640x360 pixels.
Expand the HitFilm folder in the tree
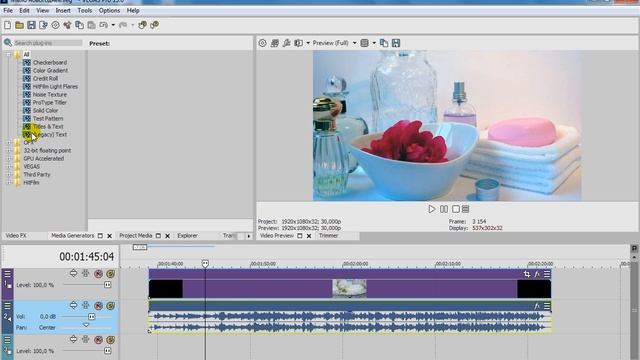point(9,182)
